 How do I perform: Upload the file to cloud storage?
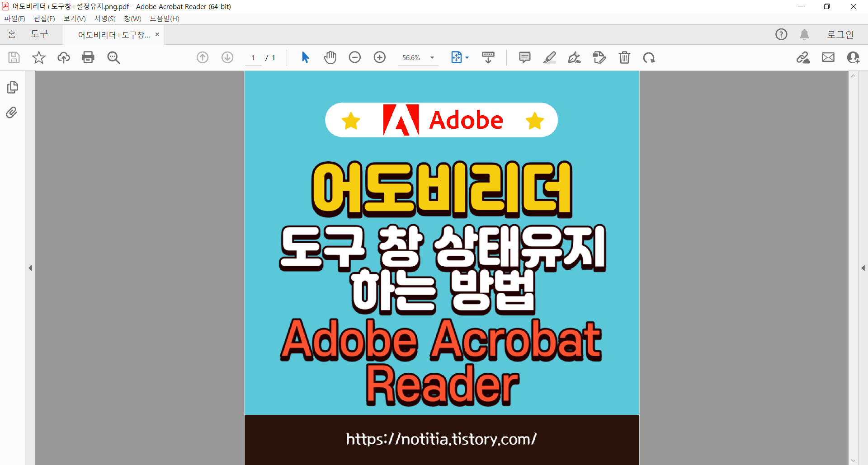click(x=64, y=57)
